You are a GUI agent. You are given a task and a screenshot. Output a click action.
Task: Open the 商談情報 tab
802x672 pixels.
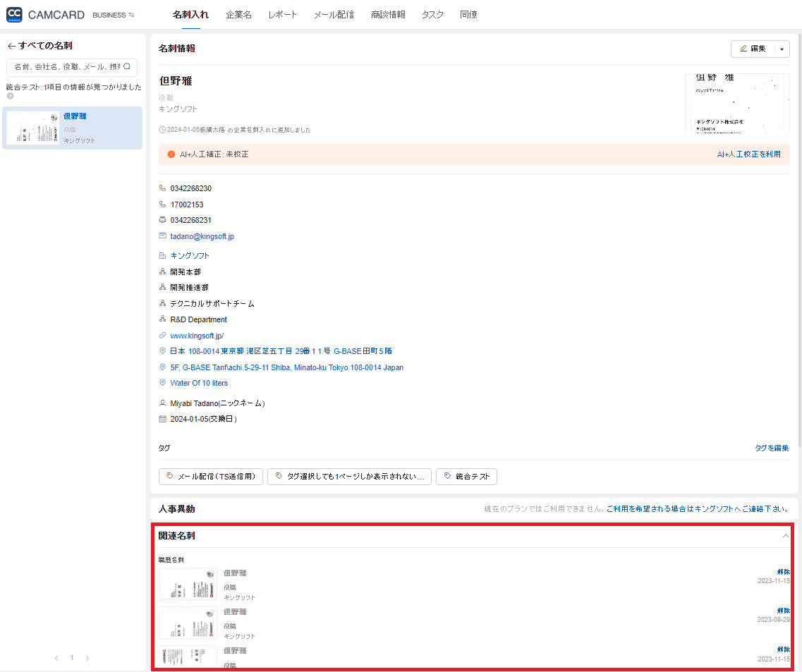pyautogui.click(x=388, y=15)
